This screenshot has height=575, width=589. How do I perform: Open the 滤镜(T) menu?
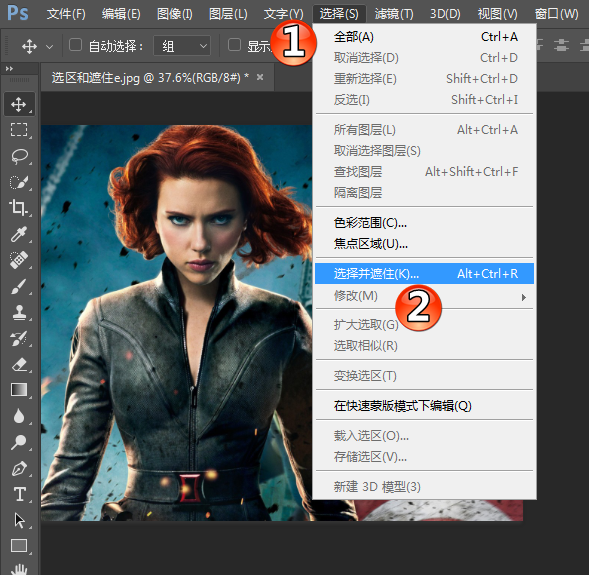click(x=394, y=14)
